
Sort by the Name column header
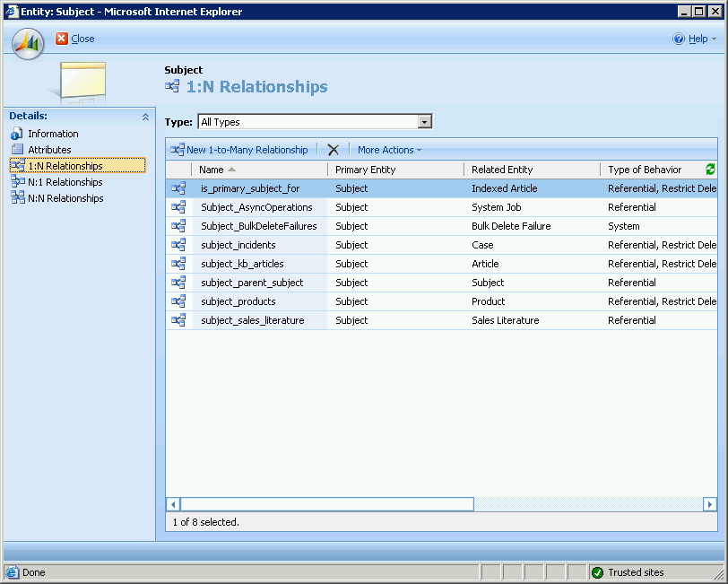(212, 170)
